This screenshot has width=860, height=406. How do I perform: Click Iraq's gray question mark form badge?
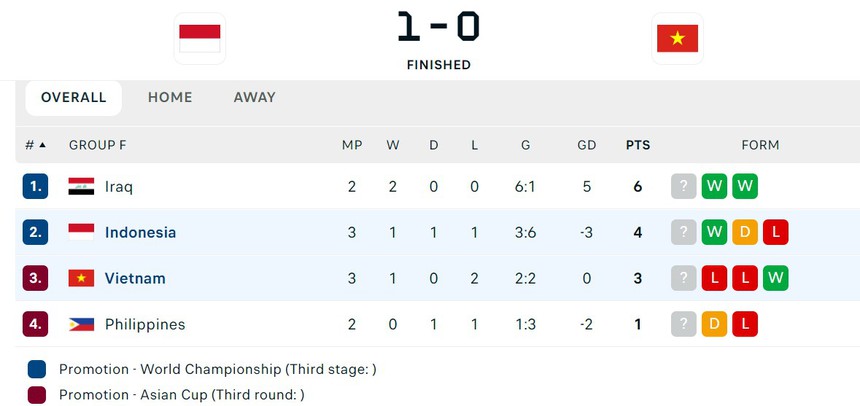click(683, 186)
